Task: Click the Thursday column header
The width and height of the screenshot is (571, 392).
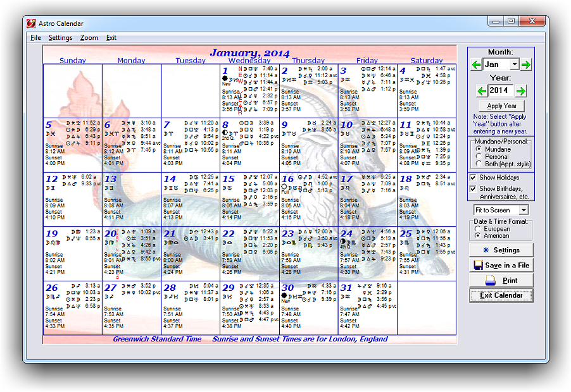Action: tap(308, 61)
